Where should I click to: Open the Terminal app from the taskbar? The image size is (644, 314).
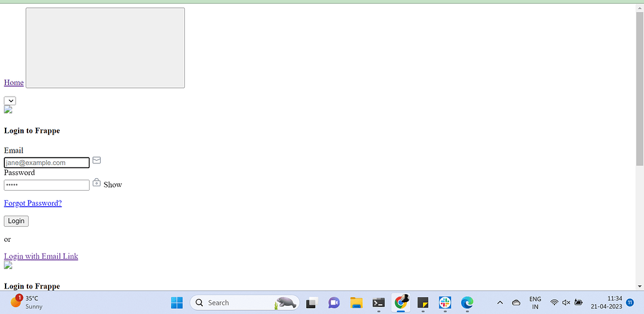click(x=378, y=303)
